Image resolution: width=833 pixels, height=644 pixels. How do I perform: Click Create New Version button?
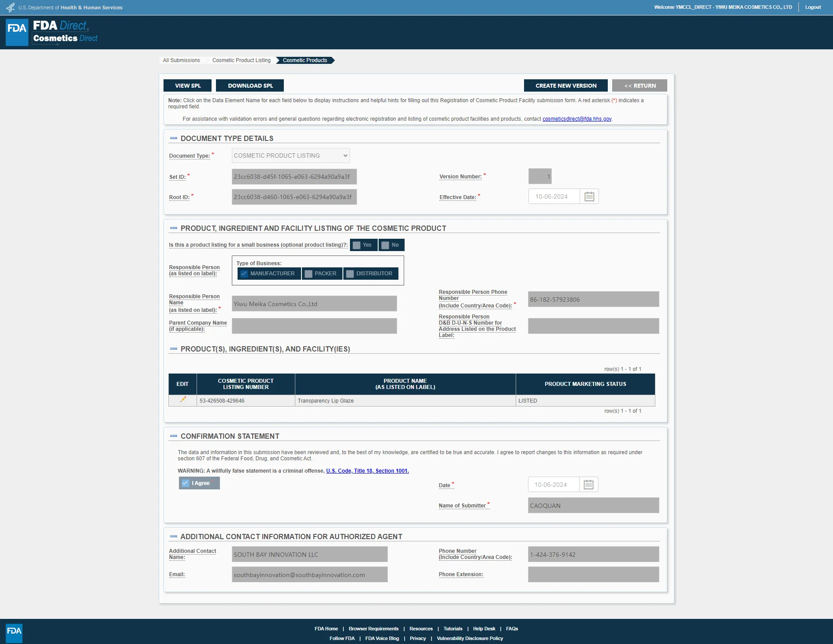(566, 85)
